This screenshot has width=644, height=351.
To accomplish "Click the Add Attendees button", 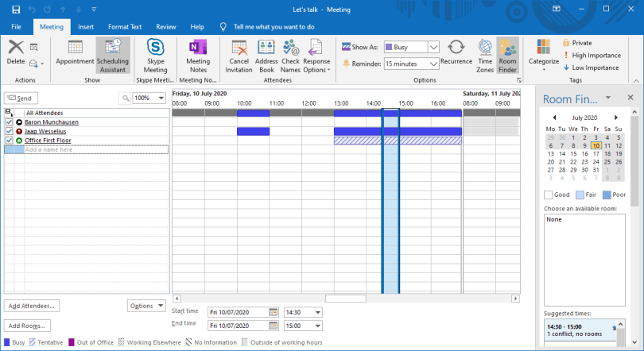I will click(x=32, y=306).
